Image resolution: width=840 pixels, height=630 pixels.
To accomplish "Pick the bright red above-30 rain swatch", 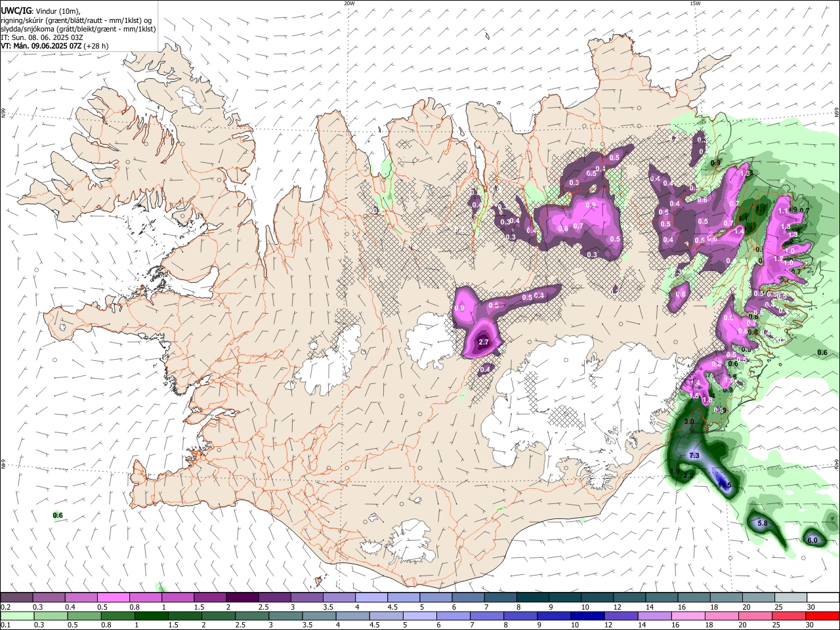I will click(x=822, y=616).
